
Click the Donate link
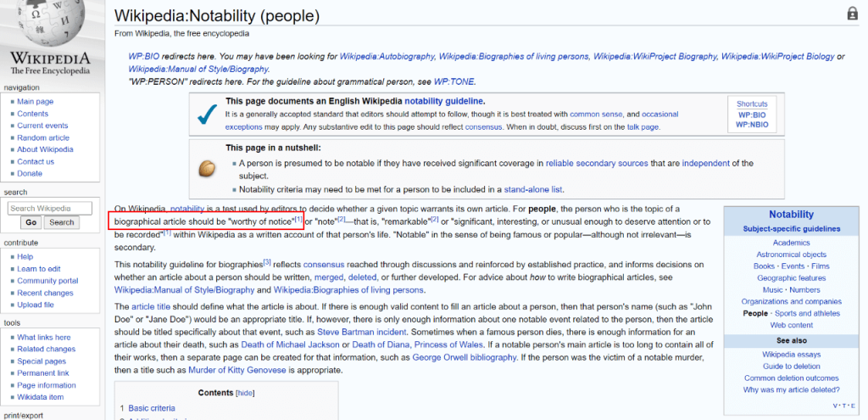pyautogui.click(x=30, y=173)
